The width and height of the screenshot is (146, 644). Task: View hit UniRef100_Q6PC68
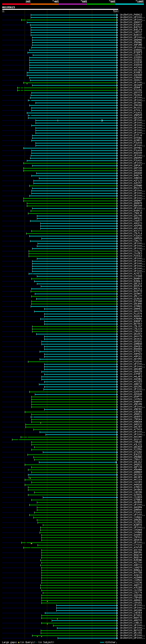[x=131, y=168]
